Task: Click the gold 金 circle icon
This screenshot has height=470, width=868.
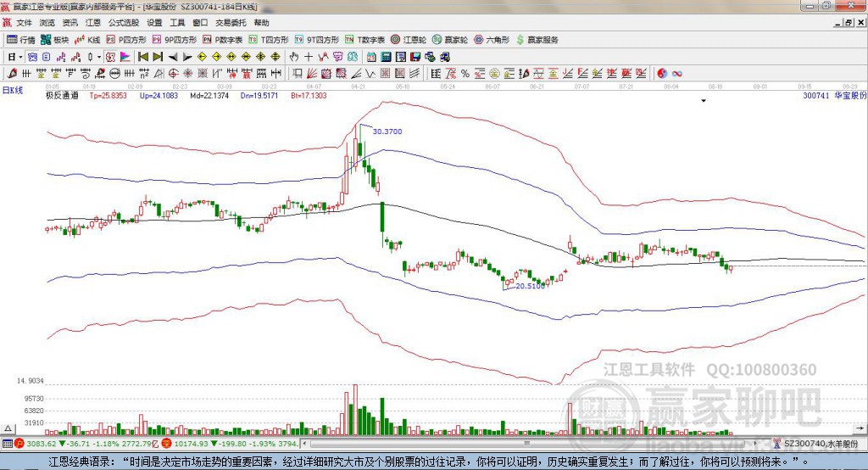Action: pyautogui.click(x=494, y=73)
